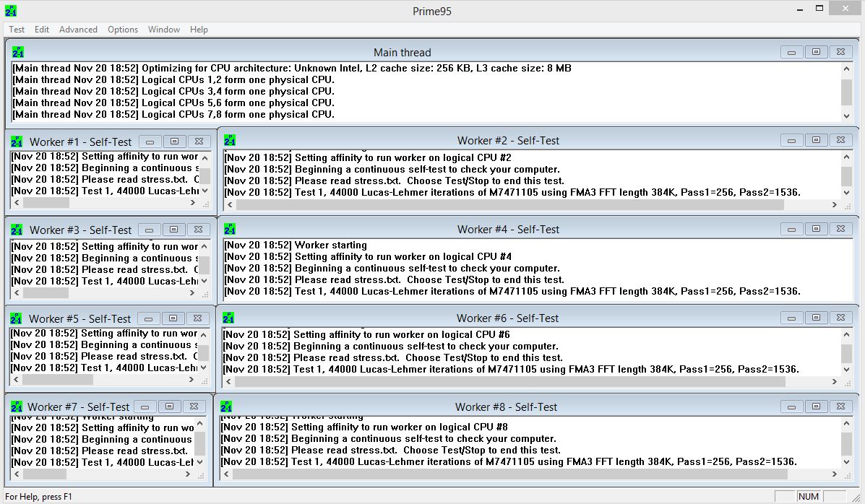865x504 pixels.
Task: Minimize the Worker #8 child window
Action: [x=791, y=407]
